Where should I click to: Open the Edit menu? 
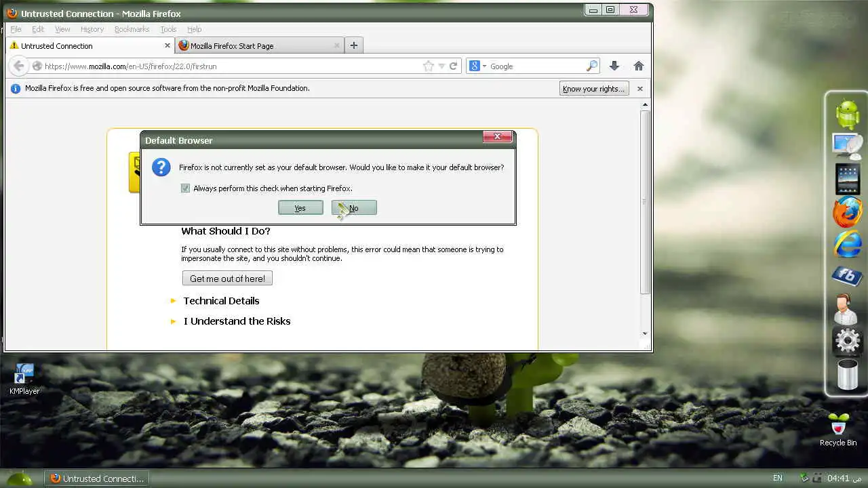pyautogui.click(x=38, y=29)
